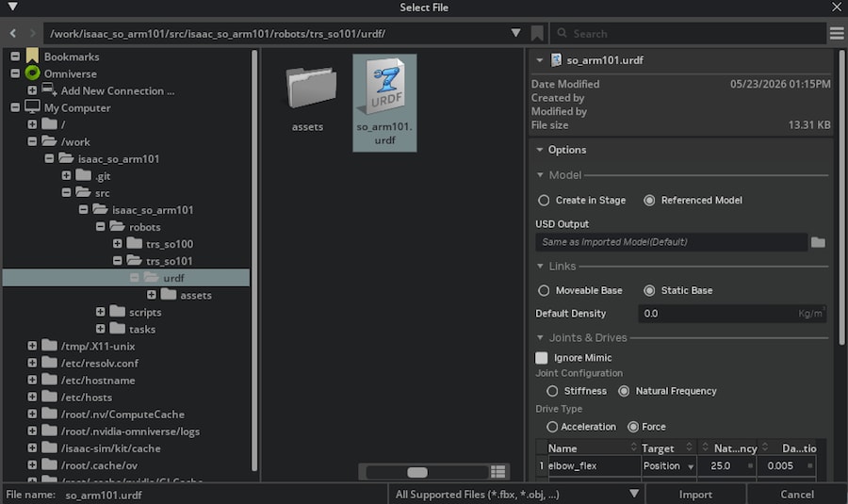Viewport: 848px width, 504px height.
Task: Sort joints table by Target column
Action: (x=658, y=448)
